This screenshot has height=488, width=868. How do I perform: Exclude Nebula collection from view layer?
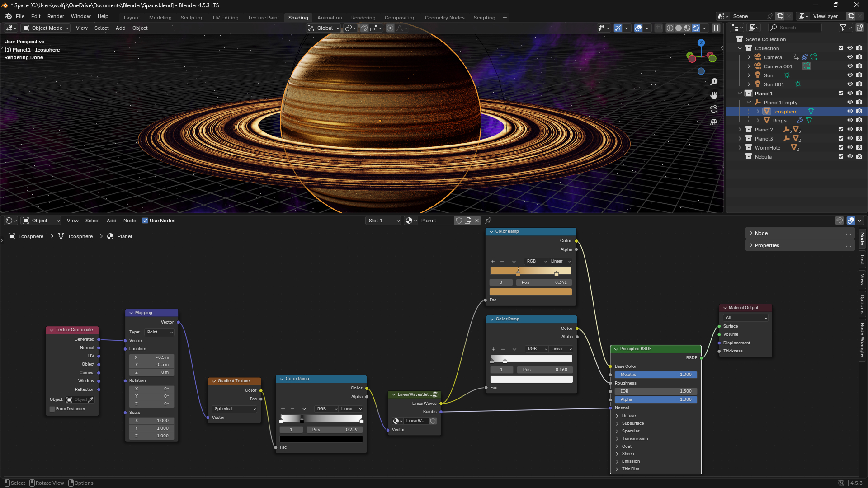841,157
